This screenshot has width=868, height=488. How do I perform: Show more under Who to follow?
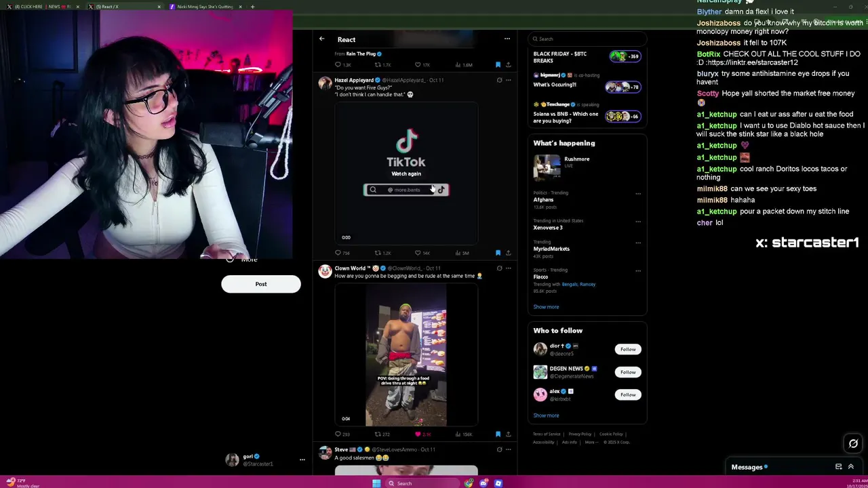pyautogui.click(x=546, y=415)
